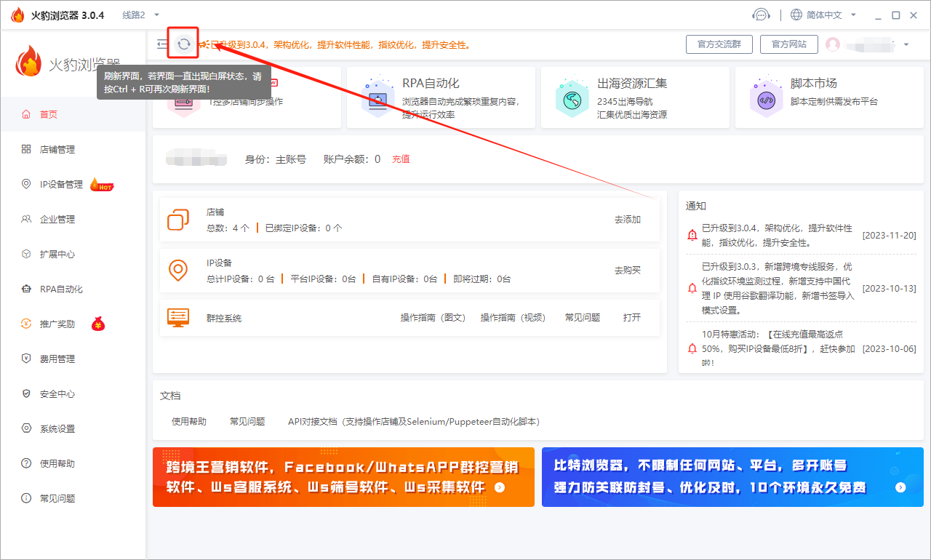Screen dimensions: 931x560
Task: Open 费用管理 in the sidebar
Action: point(73,359)
